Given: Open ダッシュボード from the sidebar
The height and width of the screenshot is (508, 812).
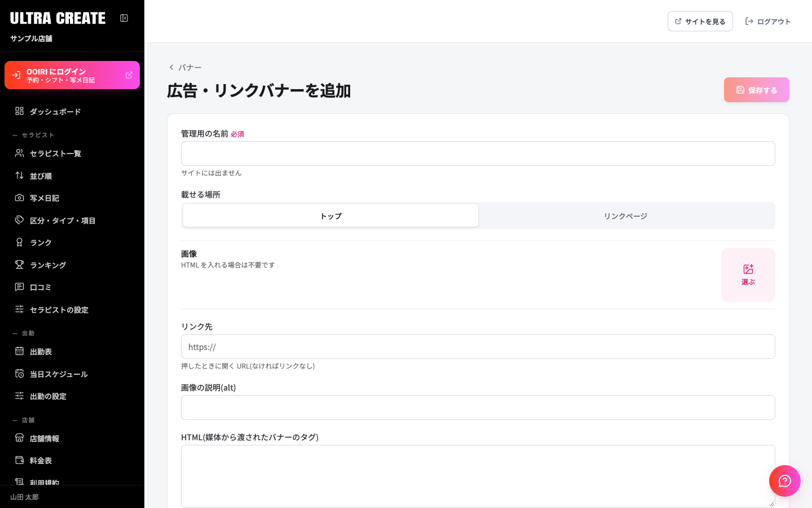Looking at the screenshot, I should click(72, 111).
